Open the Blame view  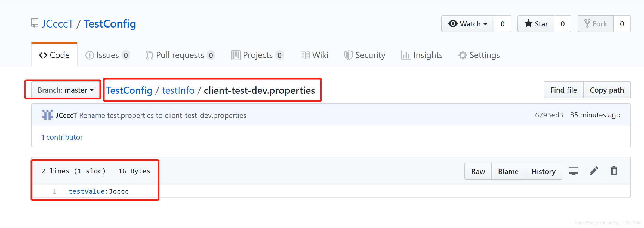click(508, 171)
